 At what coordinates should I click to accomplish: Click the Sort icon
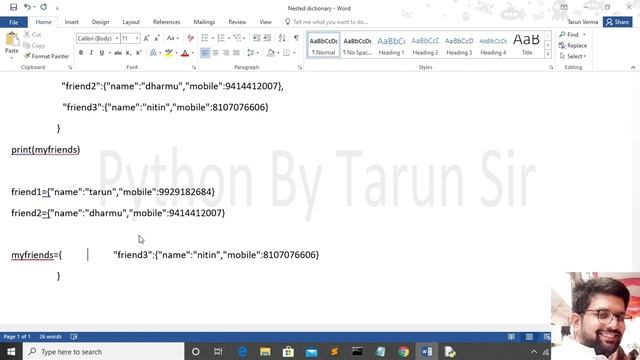coord(282,38)
